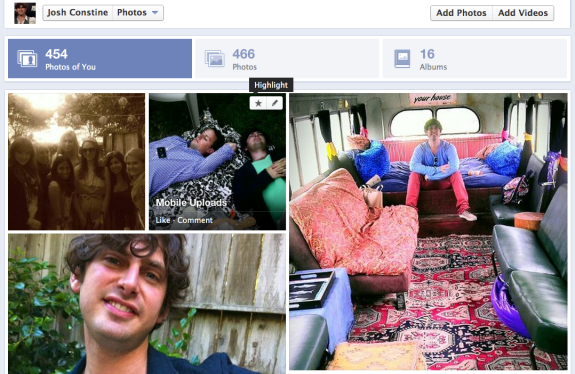Open the sepia group photo of women
575x374 pixels.
tap(77, 162)
